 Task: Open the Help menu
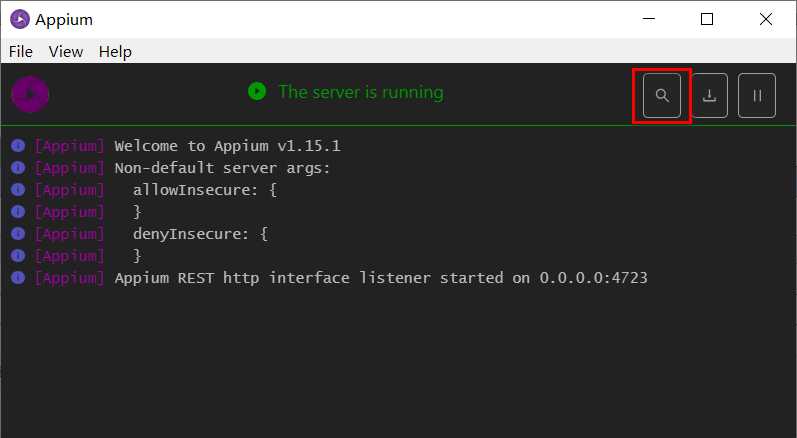point(115,51)
